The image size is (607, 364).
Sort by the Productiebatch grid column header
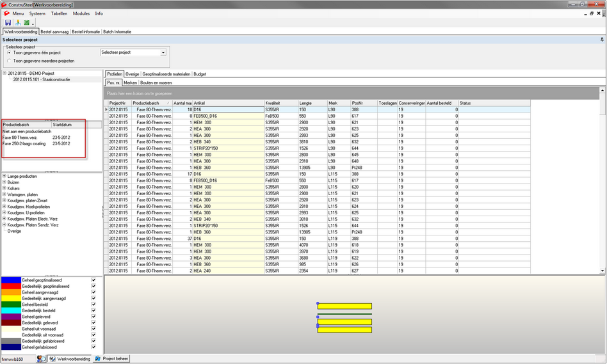point(152,103)
